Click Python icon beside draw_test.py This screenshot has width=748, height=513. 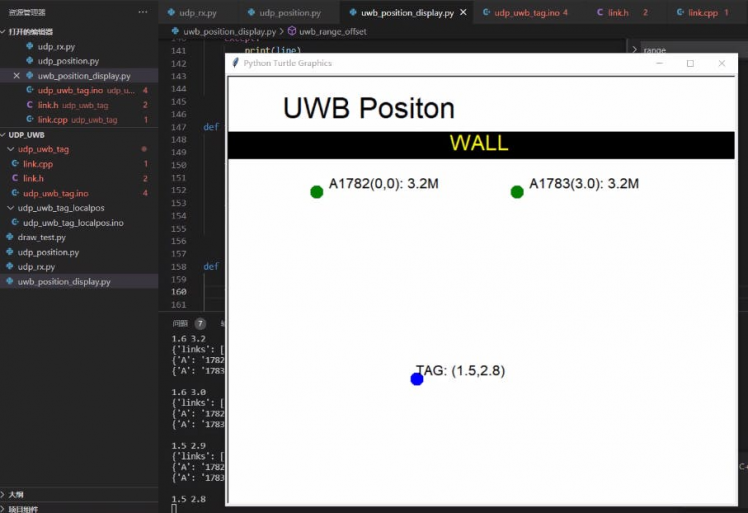(x=9, y=237)
